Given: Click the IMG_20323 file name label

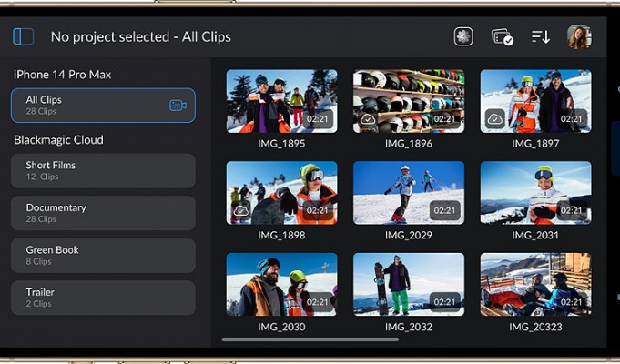Looking at the screenshot, I should 535,327.
